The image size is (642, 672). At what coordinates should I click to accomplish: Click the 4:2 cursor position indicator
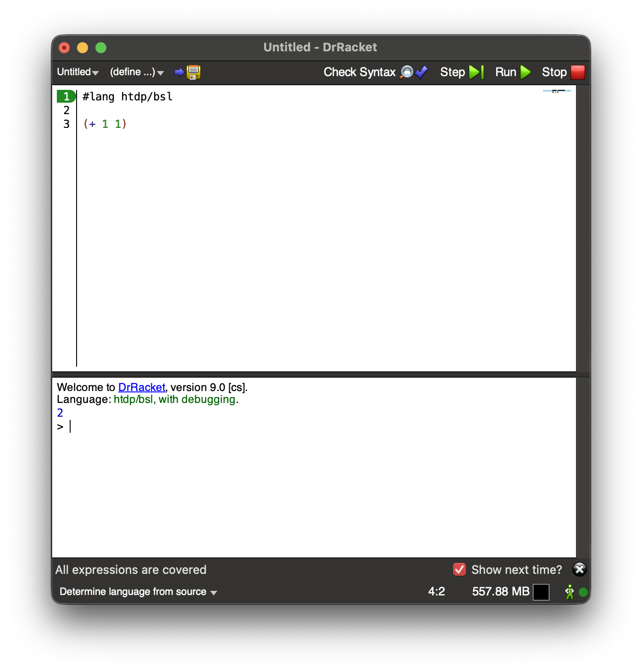[436, 592]
